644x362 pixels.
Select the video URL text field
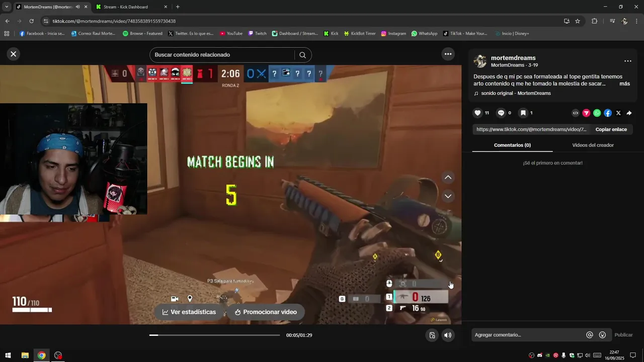coord(531,130)
